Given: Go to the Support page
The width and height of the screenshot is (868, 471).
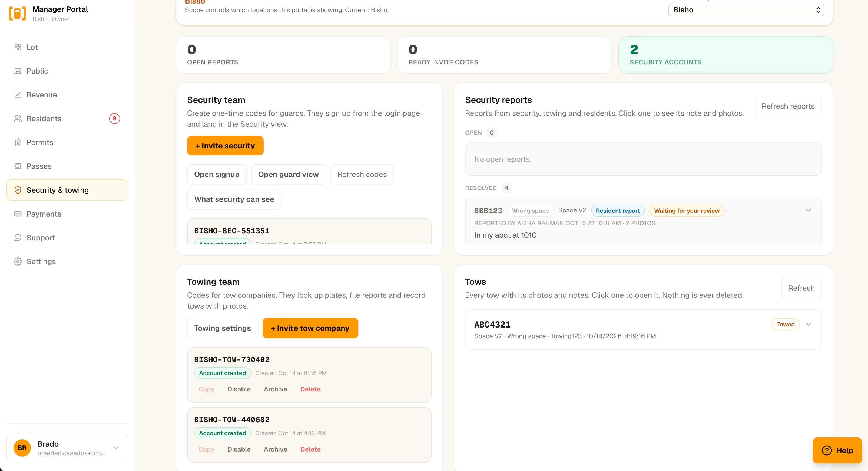Looking at the screenshot, I should point(67,238).
